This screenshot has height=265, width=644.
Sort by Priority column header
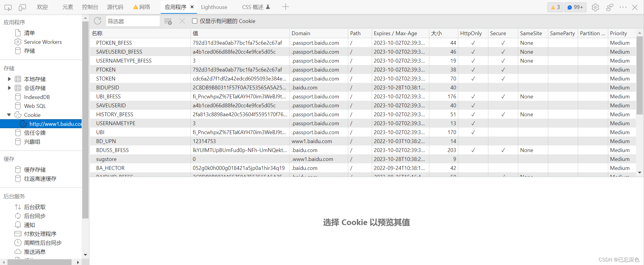coord(622,33)
